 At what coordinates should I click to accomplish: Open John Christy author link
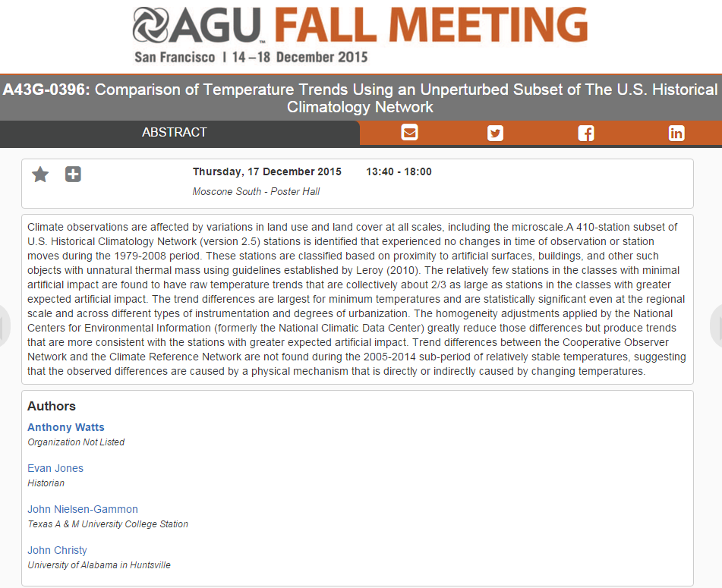pos(58,550)
